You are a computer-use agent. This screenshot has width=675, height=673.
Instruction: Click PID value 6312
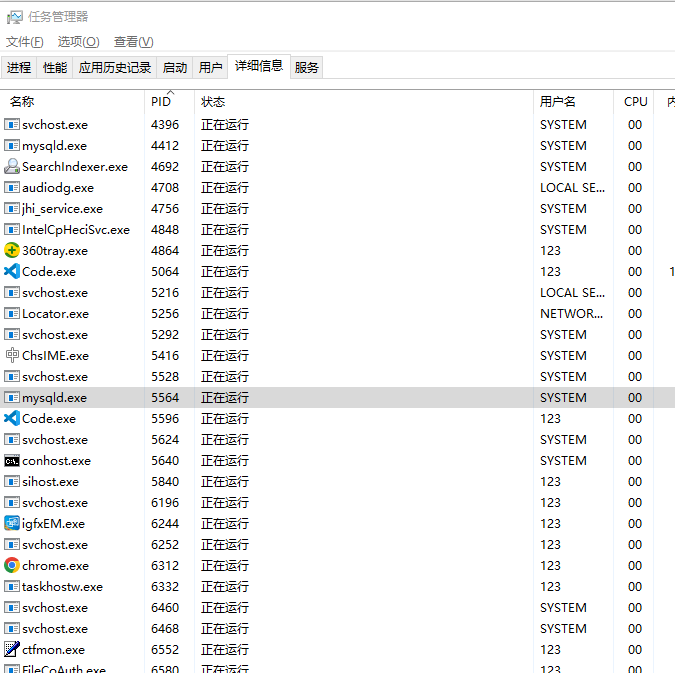165,565
